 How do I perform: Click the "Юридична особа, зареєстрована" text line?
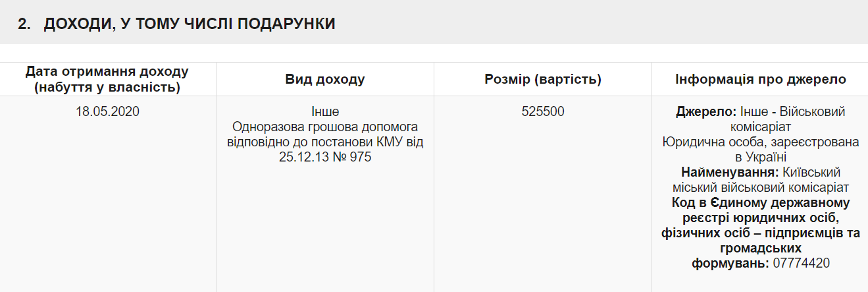pos(760,142)
